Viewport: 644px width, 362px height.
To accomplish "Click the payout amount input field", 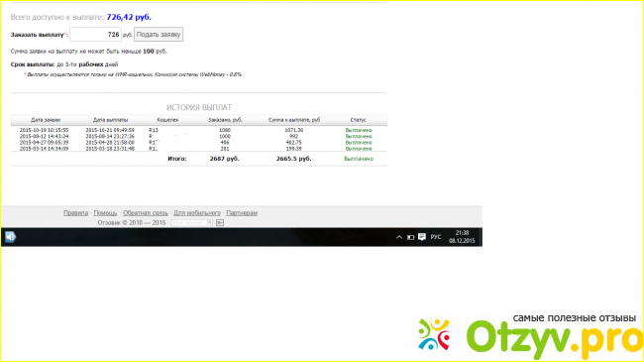I will click(95, 35).
